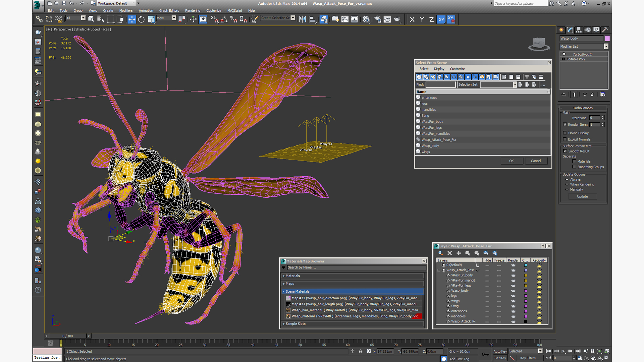The width and height of the screenshot is (644, 362).
Task: Toggle the Render Iters checkbox
Action: pos(565,125)
